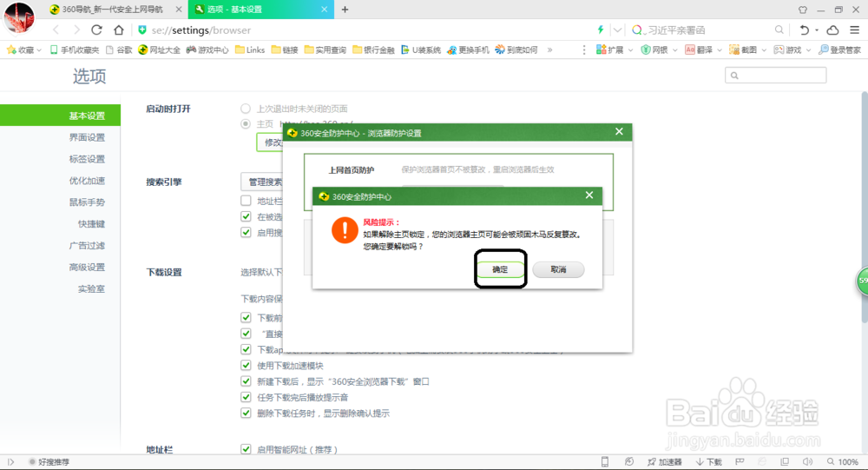Viewport: 868px width, 470px height.
Task: Toggle 启用智能网址 checkbox
Action: coord(246,449)
